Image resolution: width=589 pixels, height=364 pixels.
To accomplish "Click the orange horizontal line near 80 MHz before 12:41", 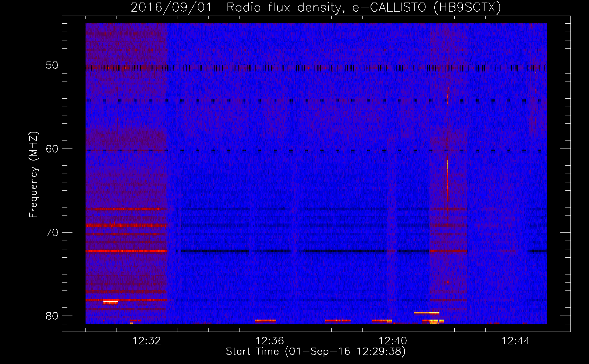I will (x=427, y=313).
